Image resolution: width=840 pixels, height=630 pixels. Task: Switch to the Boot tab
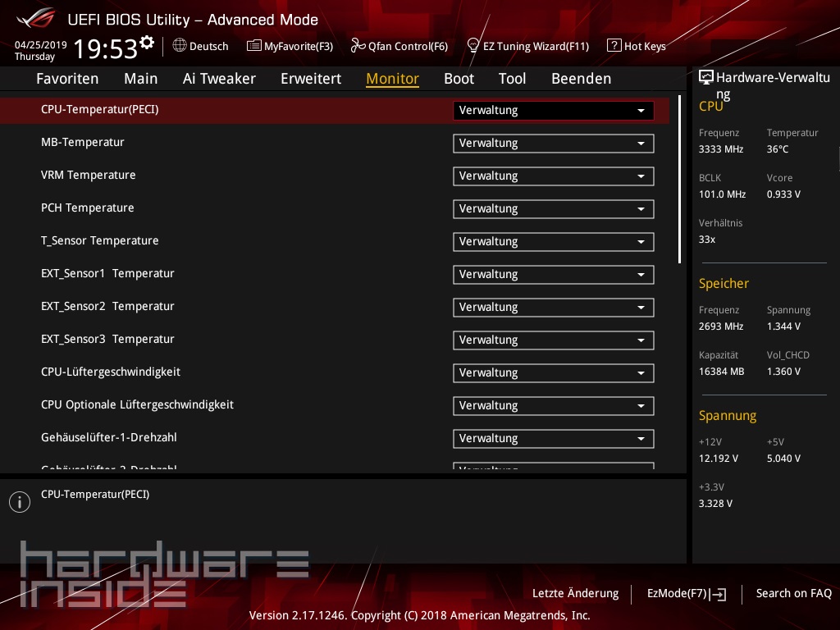459,79
